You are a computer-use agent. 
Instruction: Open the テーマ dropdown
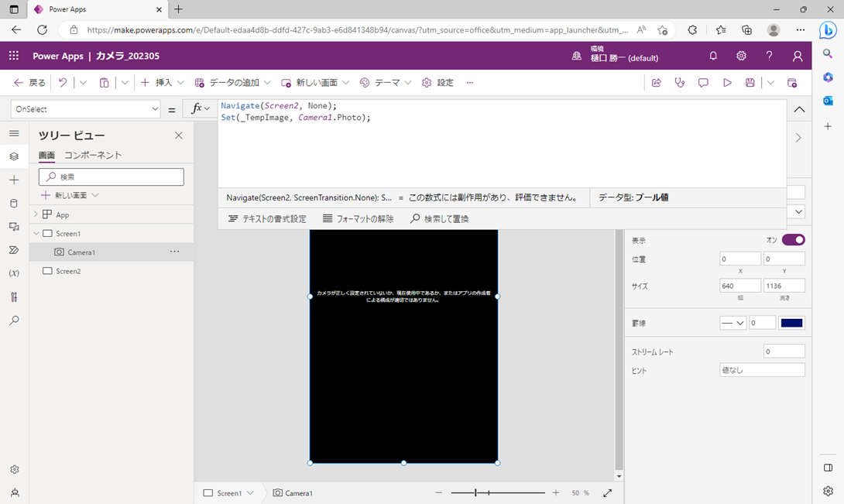pyautogui.click(x=407, y=82)
